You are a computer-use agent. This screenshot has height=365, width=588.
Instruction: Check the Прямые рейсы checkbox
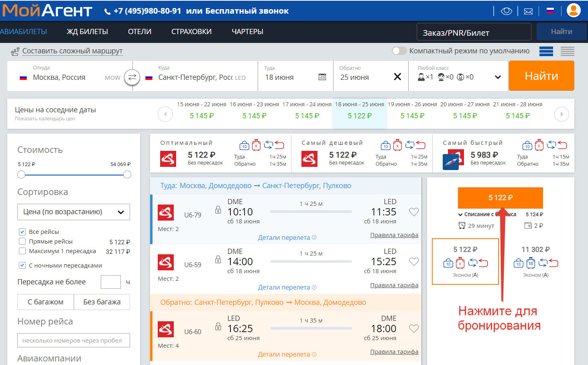click(x=22, y=241)
